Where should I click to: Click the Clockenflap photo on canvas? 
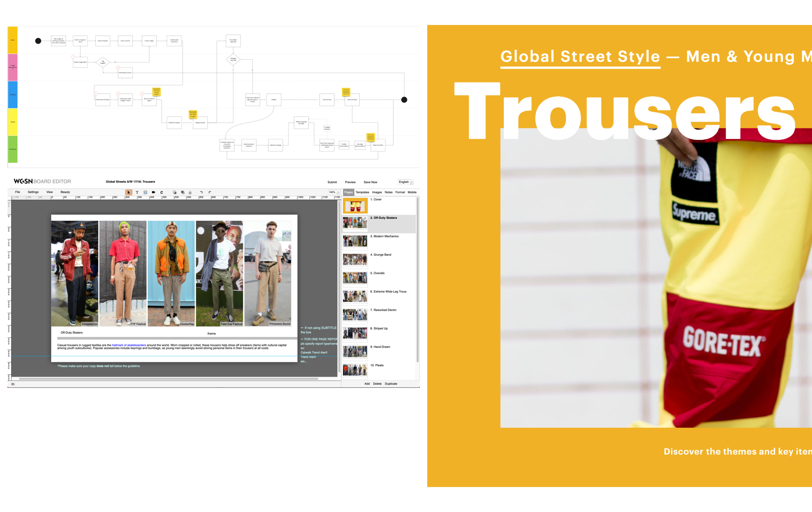click(x=171, y=274)
